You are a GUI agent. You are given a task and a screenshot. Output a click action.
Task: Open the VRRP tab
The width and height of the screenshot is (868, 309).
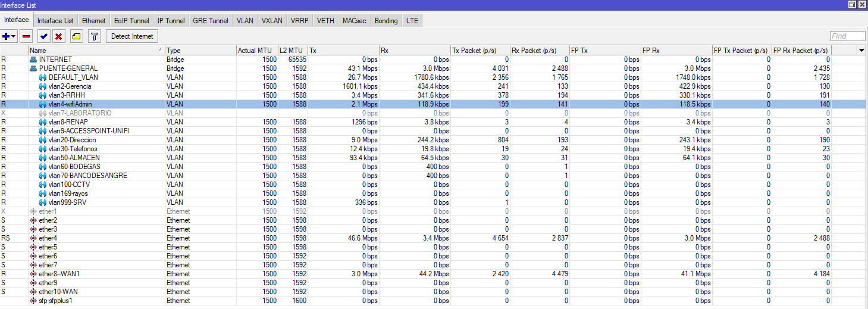(300, 21)
